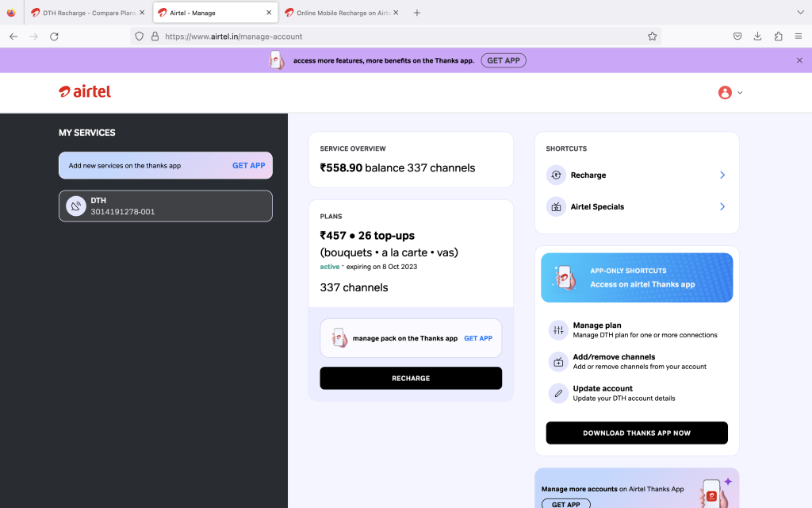Dismiss the Thanks app purple banner
The width and height of the screenshot is (812, 508).
(799, 60)
